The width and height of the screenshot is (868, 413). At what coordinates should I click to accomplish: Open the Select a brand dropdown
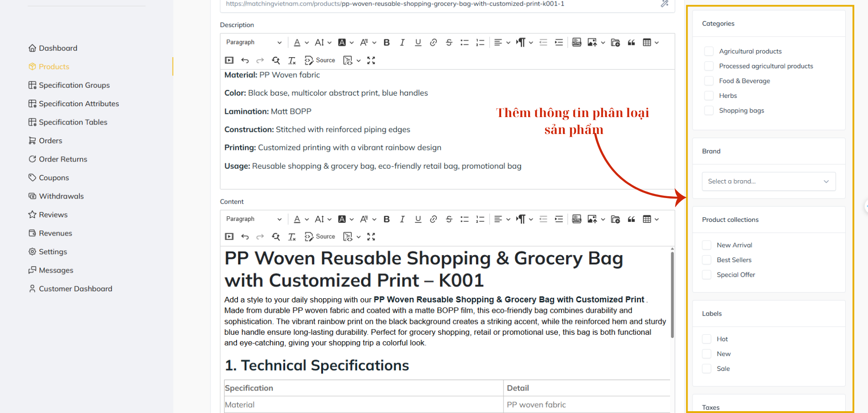click(x=768, y=182)
